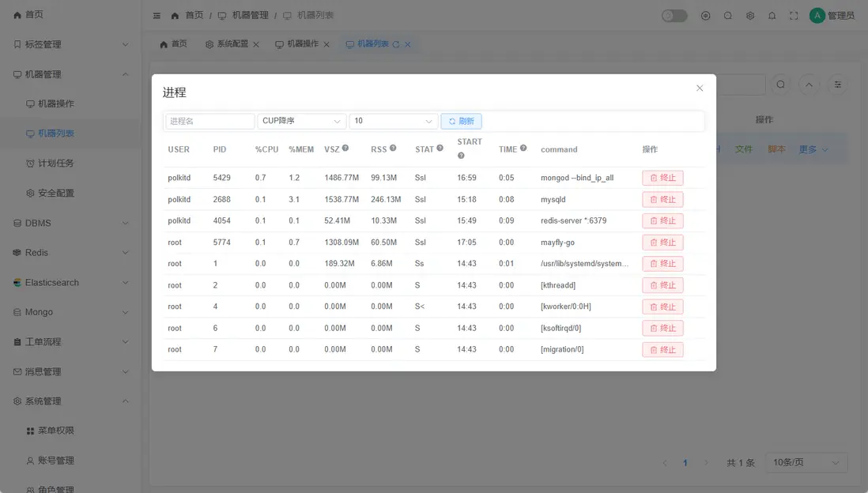The width and height of the screenshot is (868, 493).
Task: Terminate the mysqld process with 终止
Action: [x=662, y=200]
